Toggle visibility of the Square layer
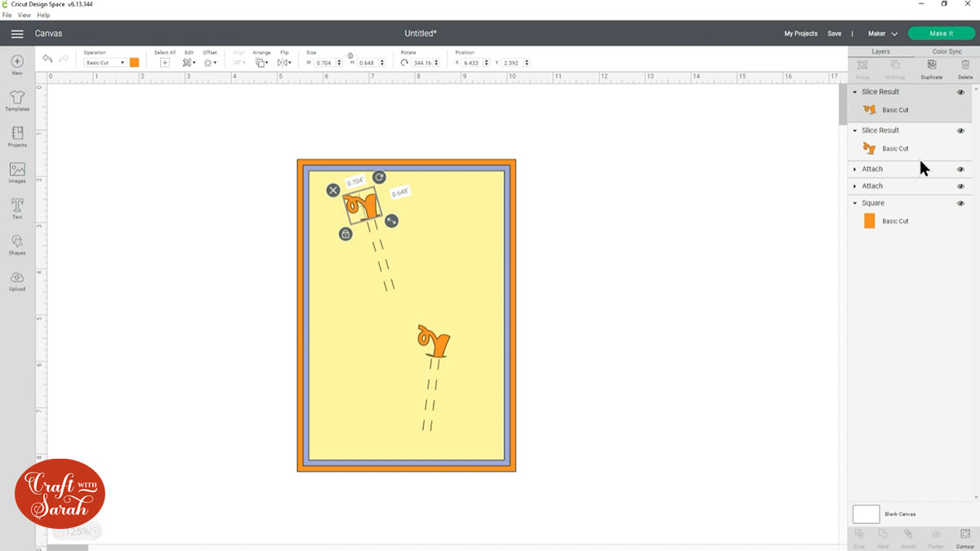This screenshot has width=980, height=551. [960, 203]
